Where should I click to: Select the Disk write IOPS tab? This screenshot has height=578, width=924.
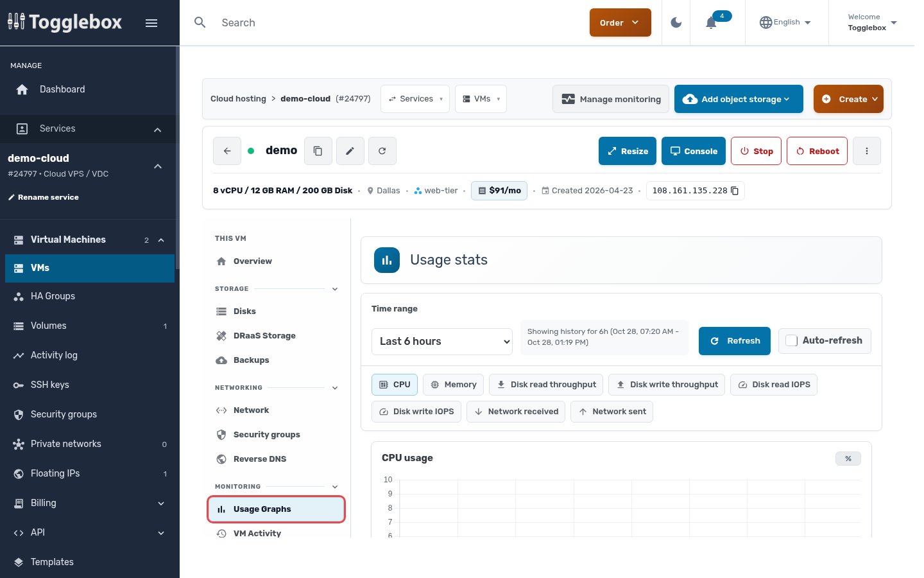(x=416, y=412)
